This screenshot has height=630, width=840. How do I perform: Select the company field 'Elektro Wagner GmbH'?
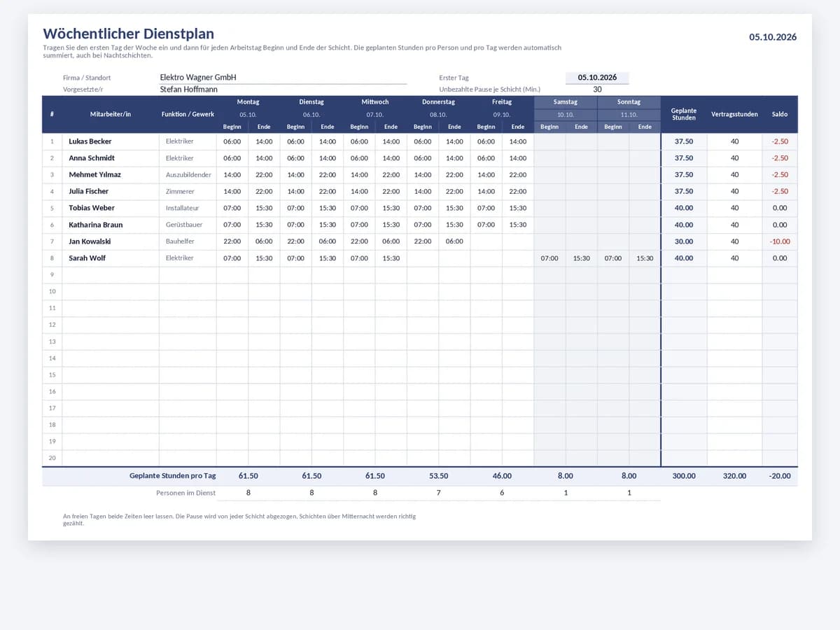[x=283, y=78]
